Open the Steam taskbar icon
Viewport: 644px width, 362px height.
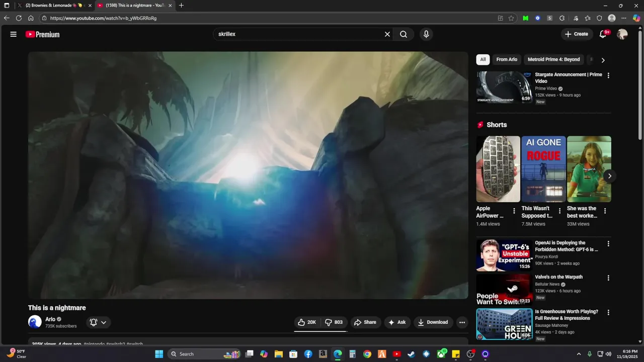[x=411, y=354]
